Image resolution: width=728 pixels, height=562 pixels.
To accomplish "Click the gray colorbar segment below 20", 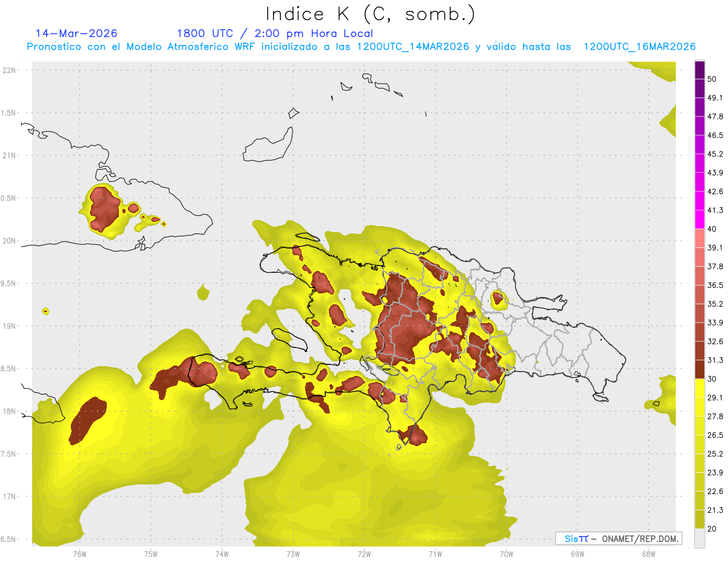I will tap(699, 538).
